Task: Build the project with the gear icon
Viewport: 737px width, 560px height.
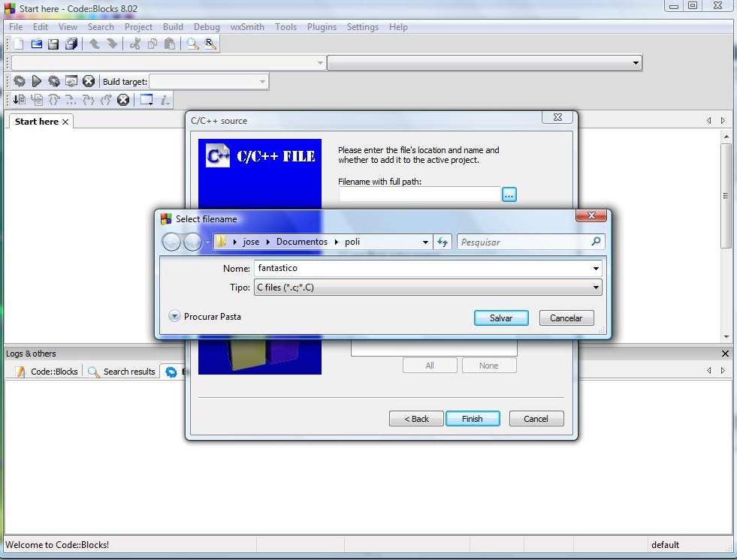Action: 20,81
